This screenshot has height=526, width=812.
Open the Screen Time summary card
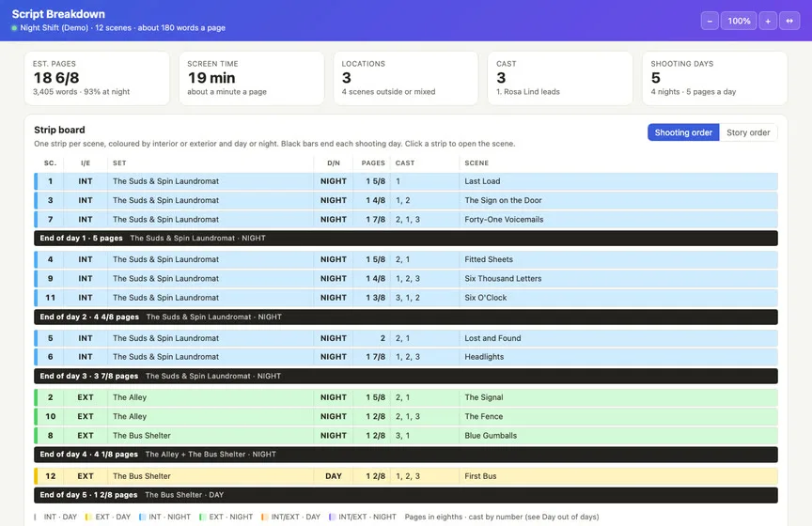(x=252, y=78)
